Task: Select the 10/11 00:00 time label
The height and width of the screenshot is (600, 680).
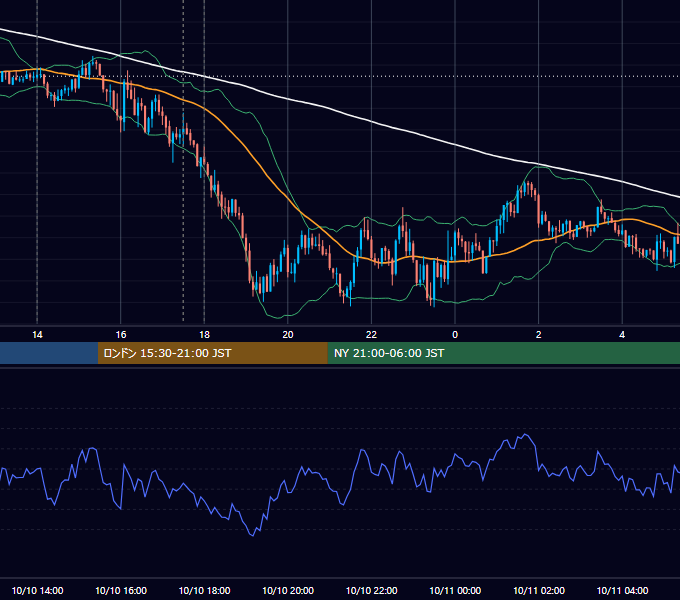Action: point(455,590)
